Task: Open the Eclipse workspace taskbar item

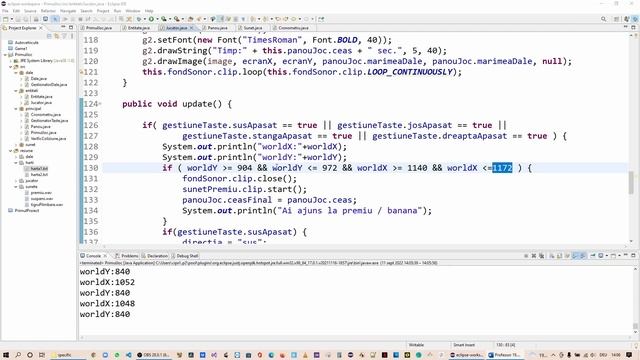Action: [466, 355]
